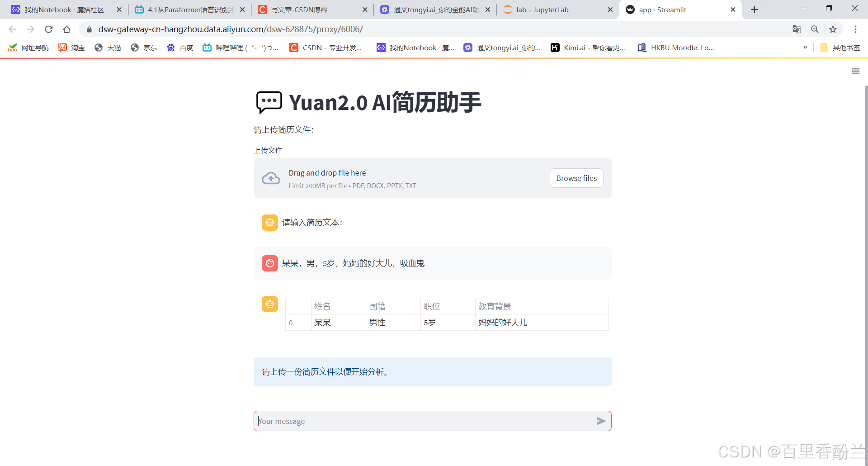Image resolution: width=868 pixels, height=466 pixels.
Task: Click the send message arrow icon
Action: click(x=601, y=421)
